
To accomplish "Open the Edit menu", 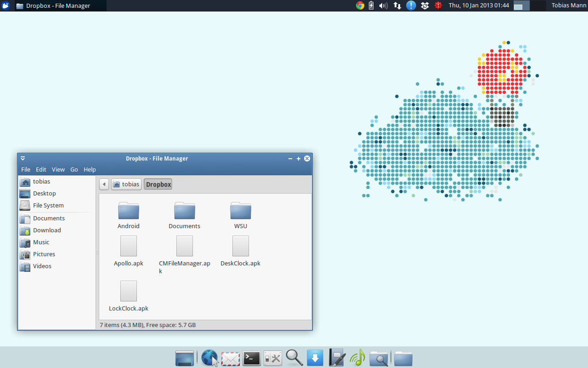I will 41,170.
